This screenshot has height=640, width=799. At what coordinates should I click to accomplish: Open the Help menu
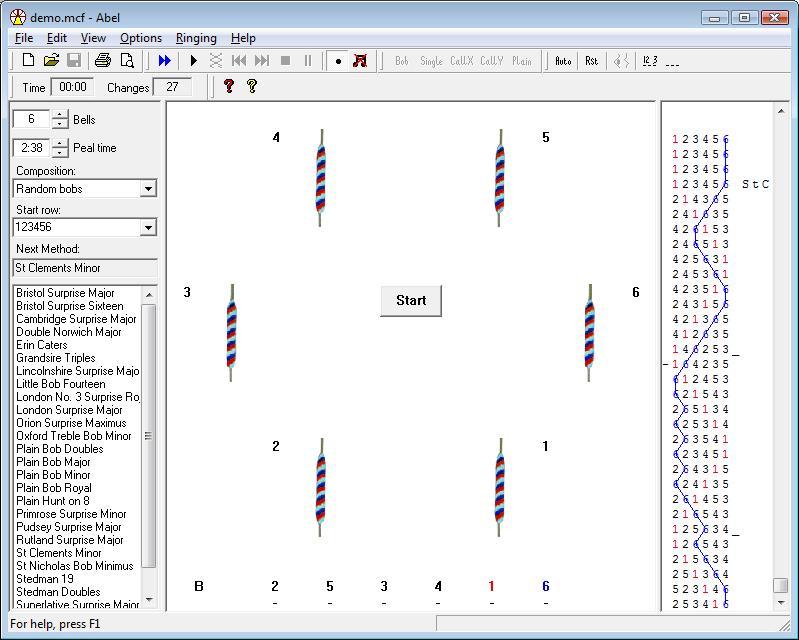click(x=243, y=38)
